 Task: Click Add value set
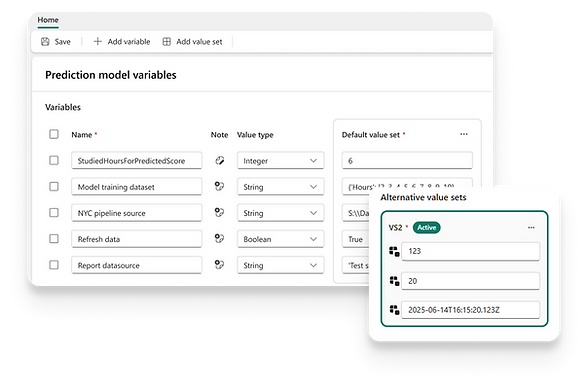pos(192,42)
